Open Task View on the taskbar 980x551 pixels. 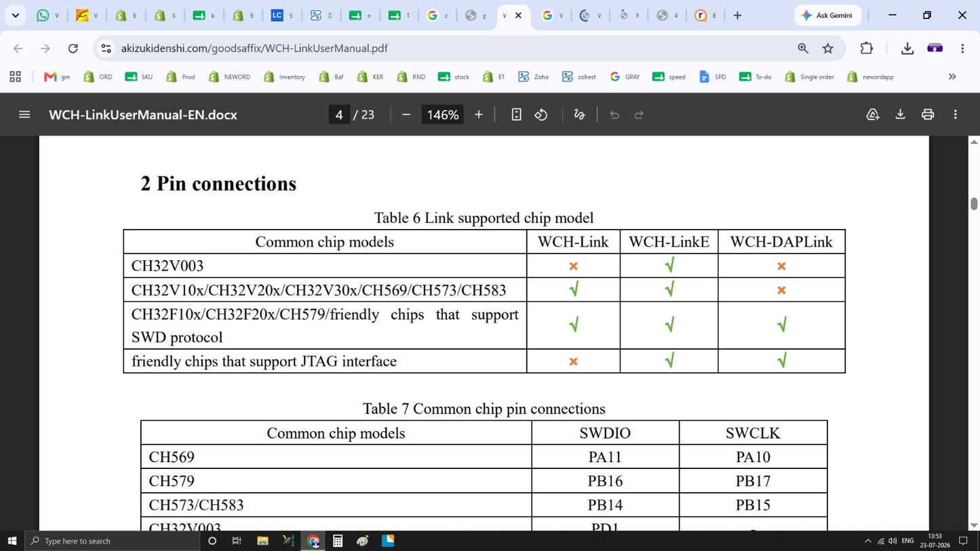pyautogui.click(x=237, y=541)
